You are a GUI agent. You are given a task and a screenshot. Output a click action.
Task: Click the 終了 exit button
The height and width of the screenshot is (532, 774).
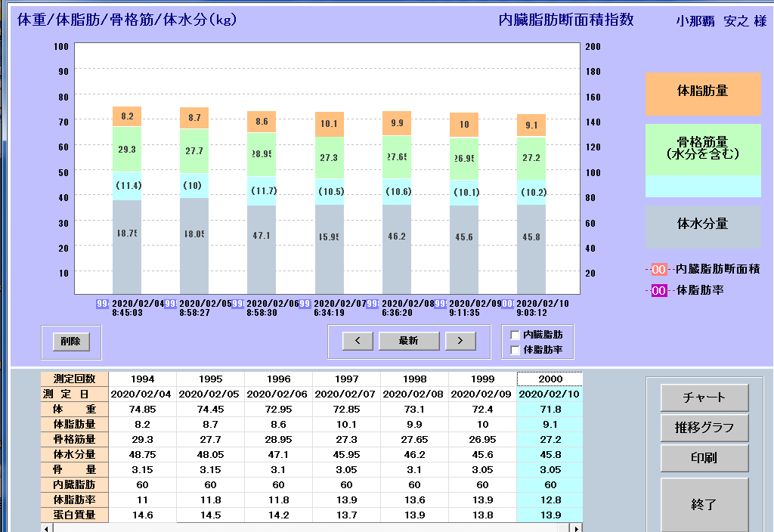(704, 504)
